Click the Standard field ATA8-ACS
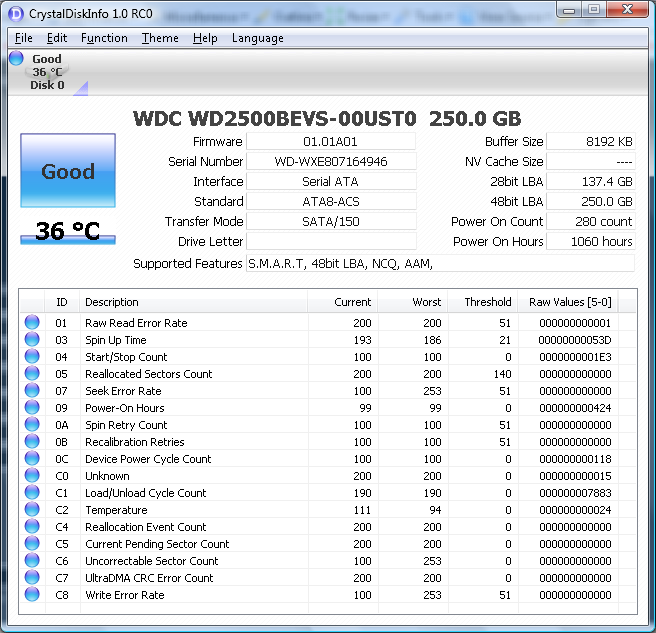 pos(331,202)
